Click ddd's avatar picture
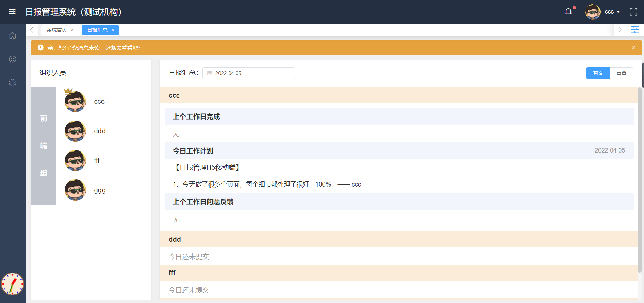 pyautogui.click(x=75, y=131)
